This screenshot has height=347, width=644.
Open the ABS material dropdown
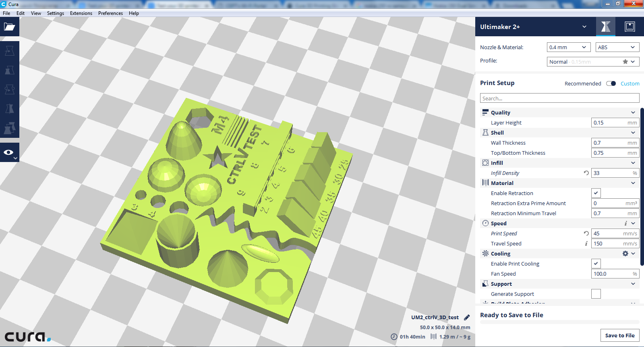[617, 47]
